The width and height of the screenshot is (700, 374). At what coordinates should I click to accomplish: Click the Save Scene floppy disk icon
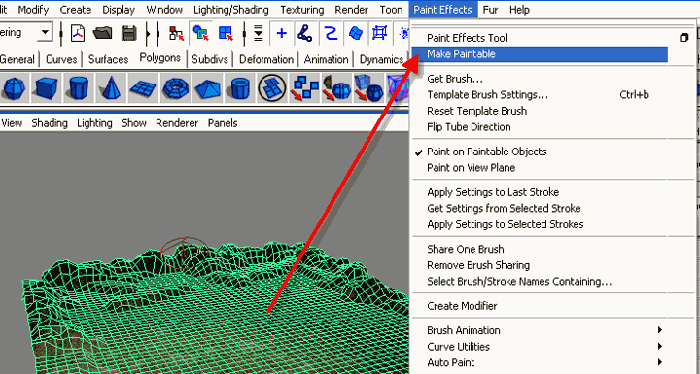coord(129,33)
